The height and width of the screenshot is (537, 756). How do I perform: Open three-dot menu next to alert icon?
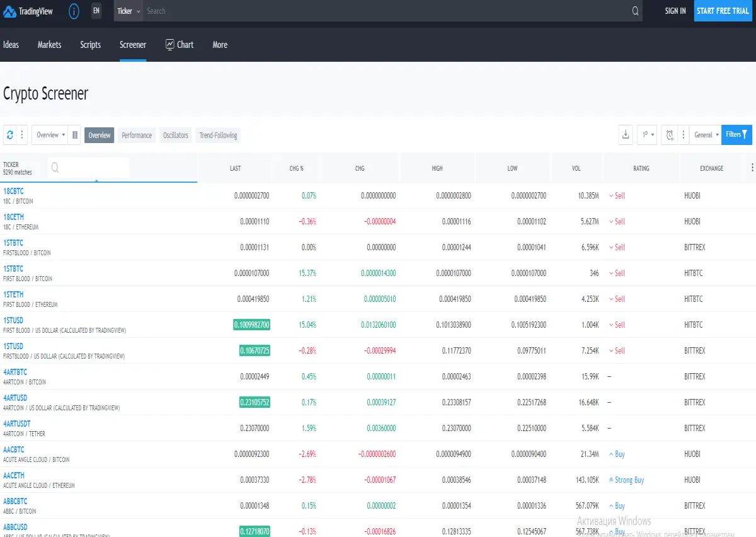683,135
